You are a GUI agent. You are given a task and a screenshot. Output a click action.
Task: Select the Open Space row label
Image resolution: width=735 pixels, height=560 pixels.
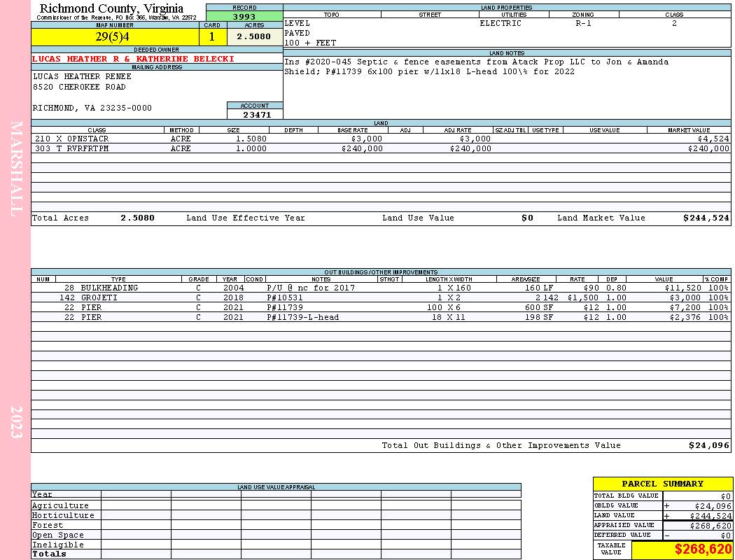(x=57, y=535)
